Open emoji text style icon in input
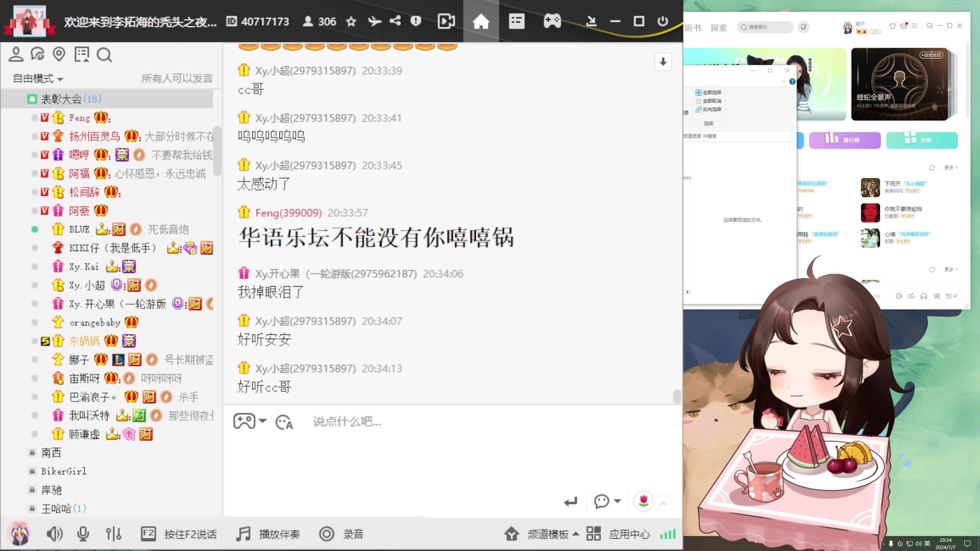 click(x=284, y=422)
